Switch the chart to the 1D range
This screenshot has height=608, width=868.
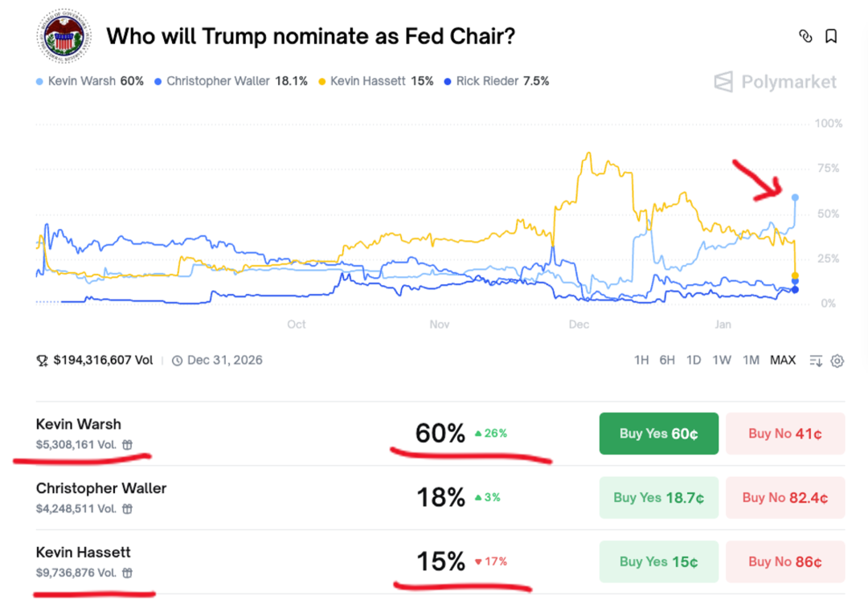pyautogui.click(x=694, y=360)
